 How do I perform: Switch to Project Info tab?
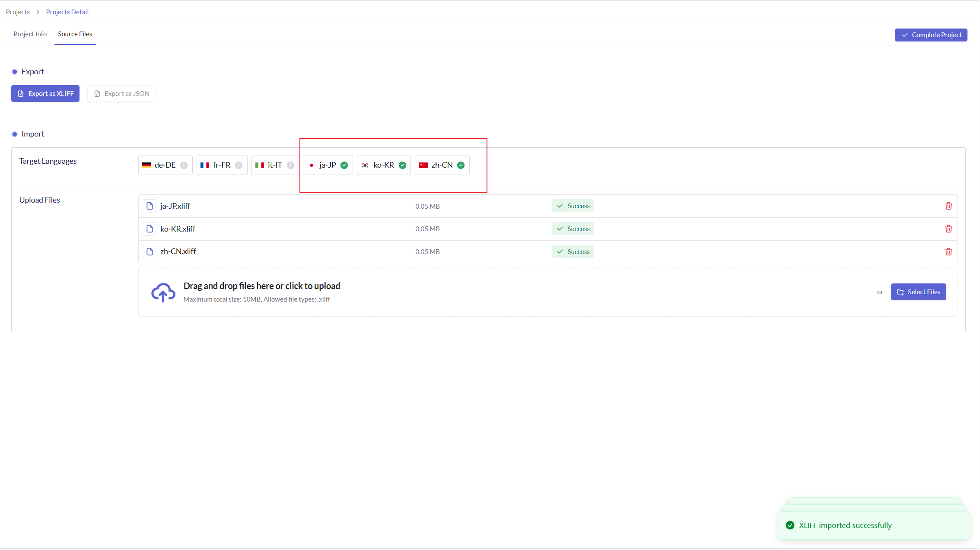pyautogui.click(x=30, y=34)
